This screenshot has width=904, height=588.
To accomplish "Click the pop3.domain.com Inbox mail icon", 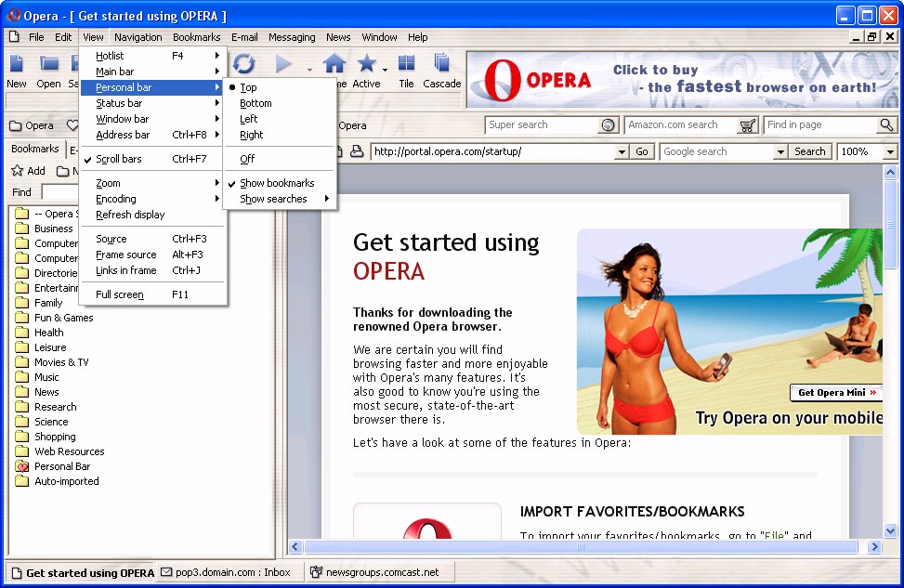I will pos(166,572).
